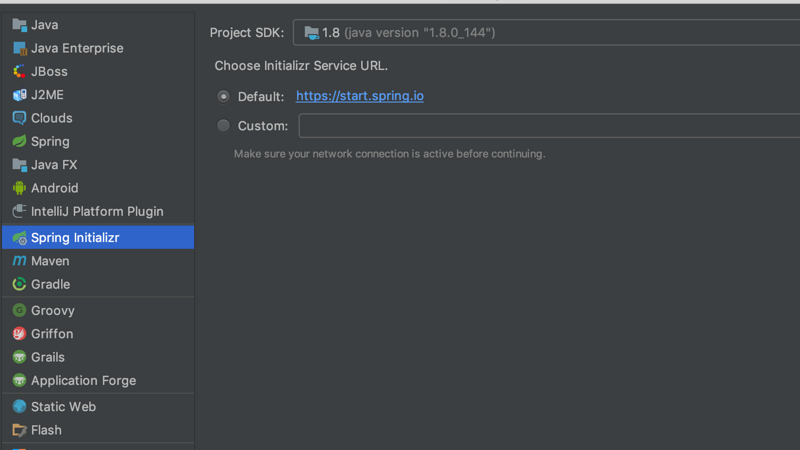This screenshot has height=450, width=800.
Task: Choose Spring Initializr project type
Action: tap(75, 238)
